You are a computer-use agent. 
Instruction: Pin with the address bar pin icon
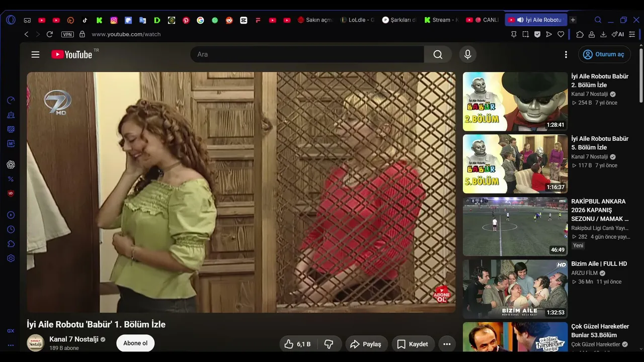pos(514,34)
